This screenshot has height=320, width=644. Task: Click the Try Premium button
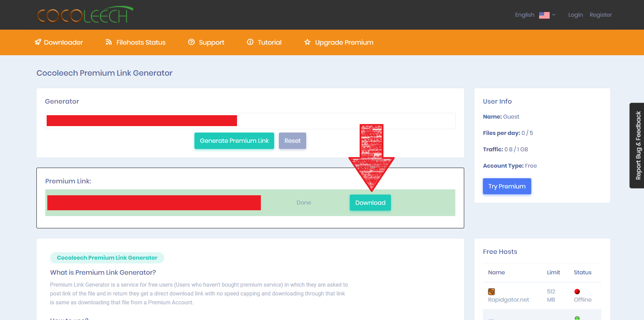(x=507, y=186)
